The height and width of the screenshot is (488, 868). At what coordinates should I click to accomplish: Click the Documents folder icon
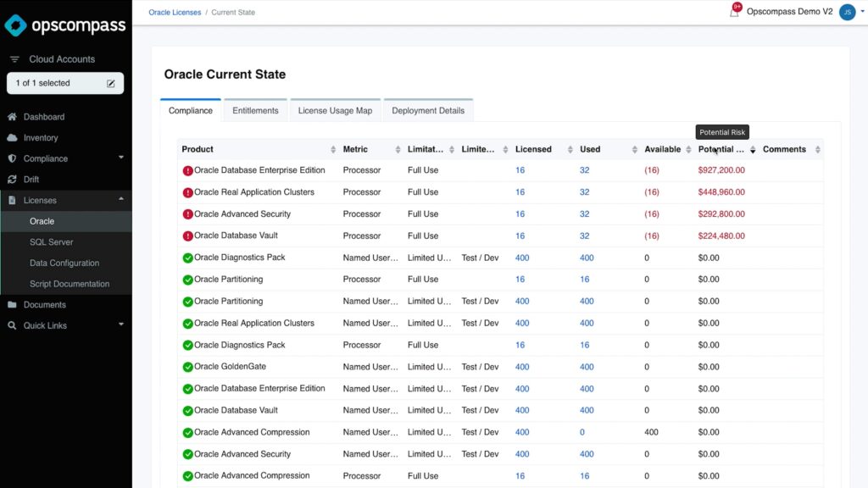pos(12,304)
